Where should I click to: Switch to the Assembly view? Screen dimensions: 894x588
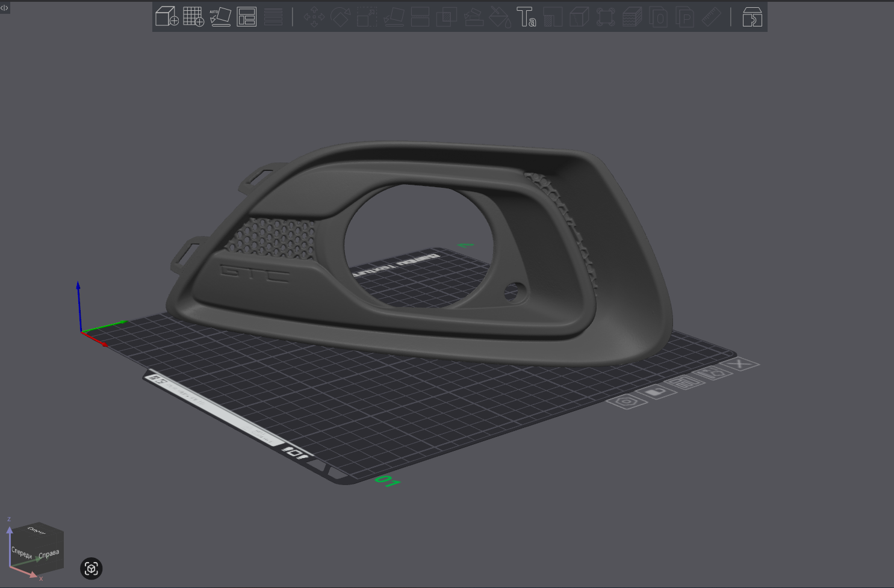752,16
